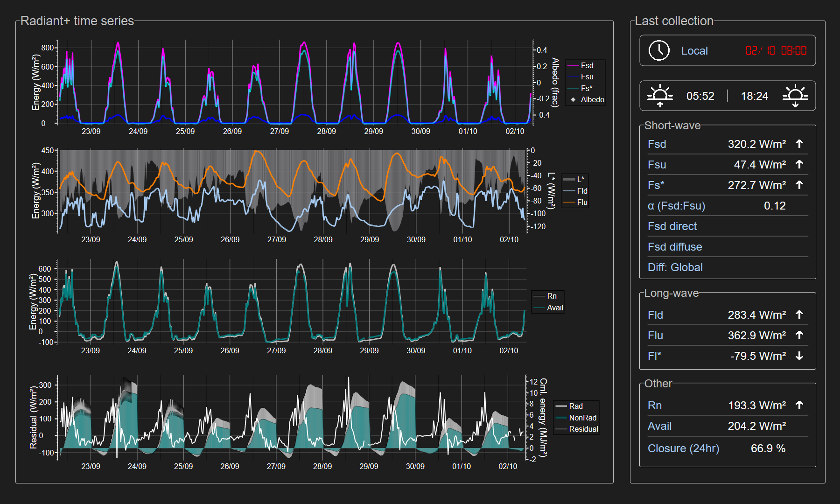Click the Avail label in Other panel
840x504 pixels.
[659, 426]
